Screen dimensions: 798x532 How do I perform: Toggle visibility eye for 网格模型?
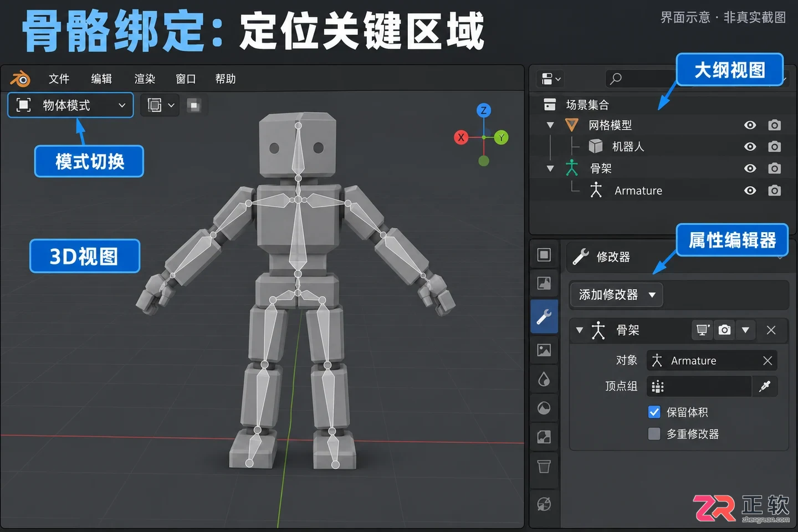pyautogui.click(x=750, y=125)
